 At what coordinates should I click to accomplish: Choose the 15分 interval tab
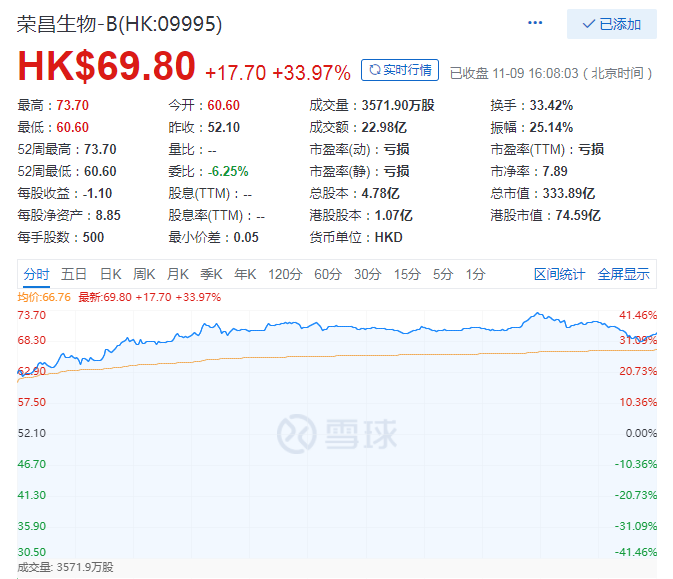click(407, 274)
